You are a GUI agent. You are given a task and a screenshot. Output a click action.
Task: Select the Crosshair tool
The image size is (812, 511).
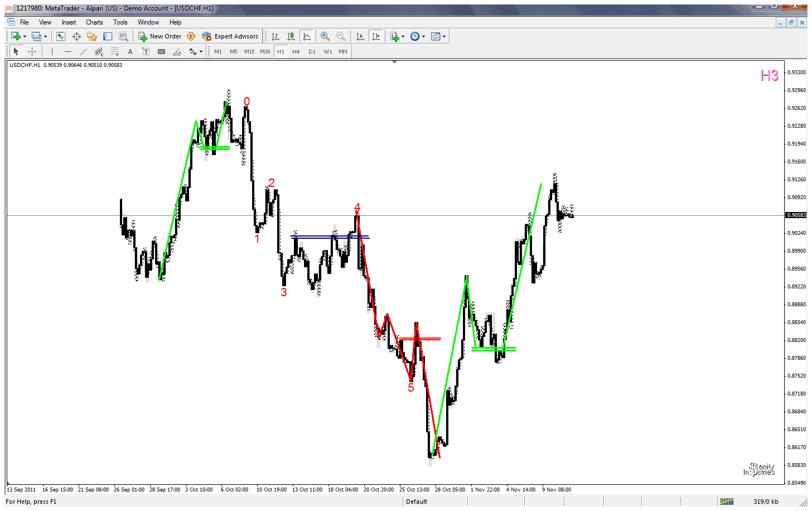click(32, 51)
